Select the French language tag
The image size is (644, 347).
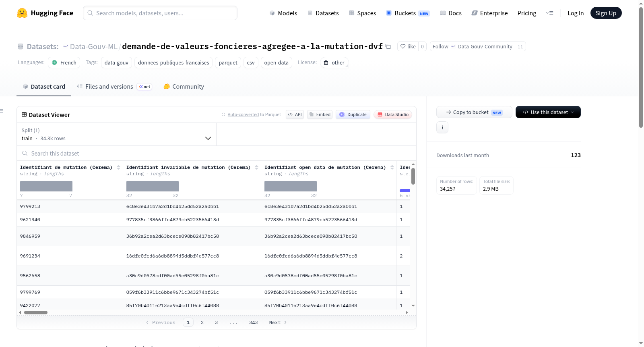pyautogui.click(x=64, y=62)
